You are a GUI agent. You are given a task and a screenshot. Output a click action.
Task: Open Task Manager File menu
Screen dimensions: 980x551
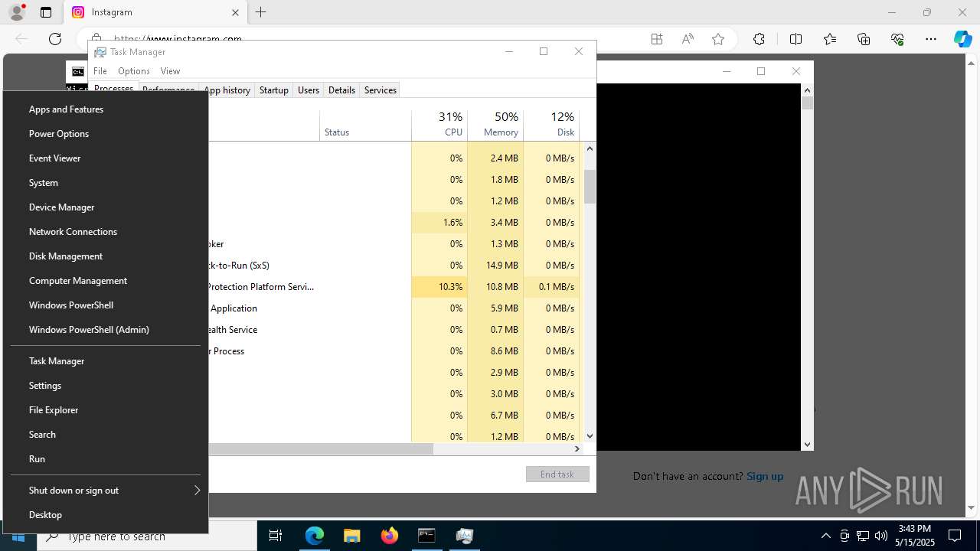click(x=100, y=71)
